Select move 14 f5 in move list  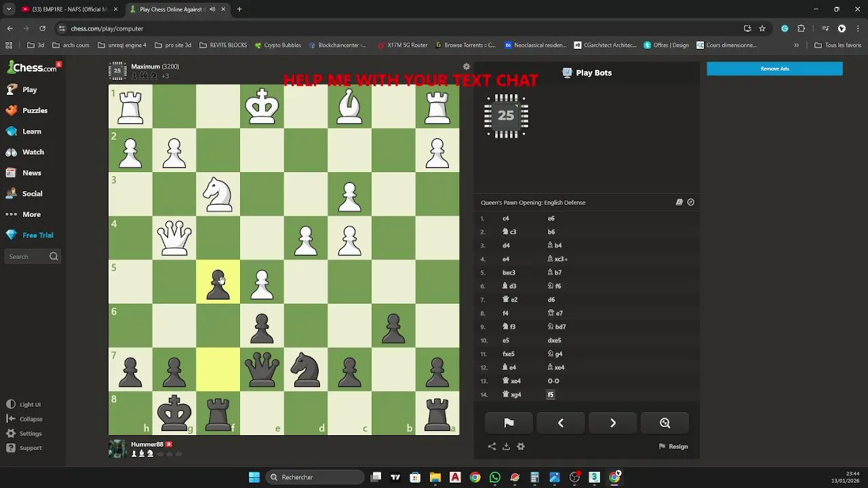551,394
